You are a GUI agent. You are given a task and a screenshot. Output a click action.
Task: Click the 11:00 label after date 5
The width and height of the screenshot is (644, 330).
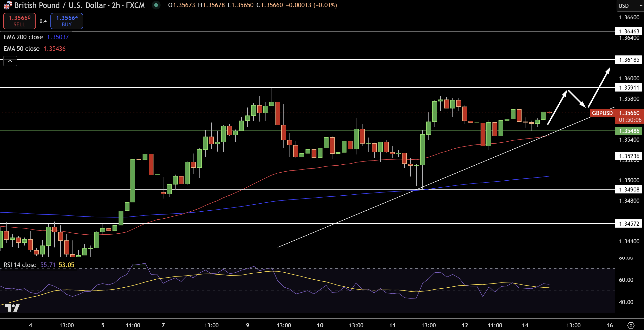point(133,325)
